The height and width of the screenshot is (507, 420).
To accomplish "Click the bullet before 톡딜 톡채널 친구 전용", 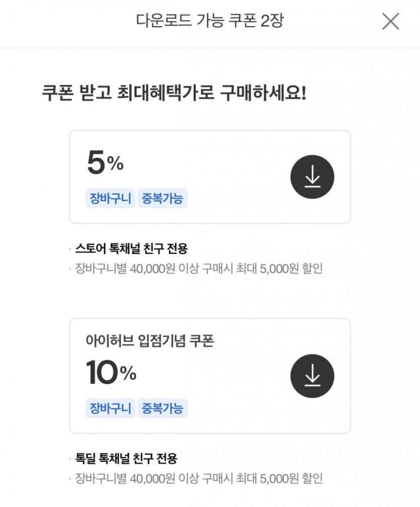I will 70,459.
